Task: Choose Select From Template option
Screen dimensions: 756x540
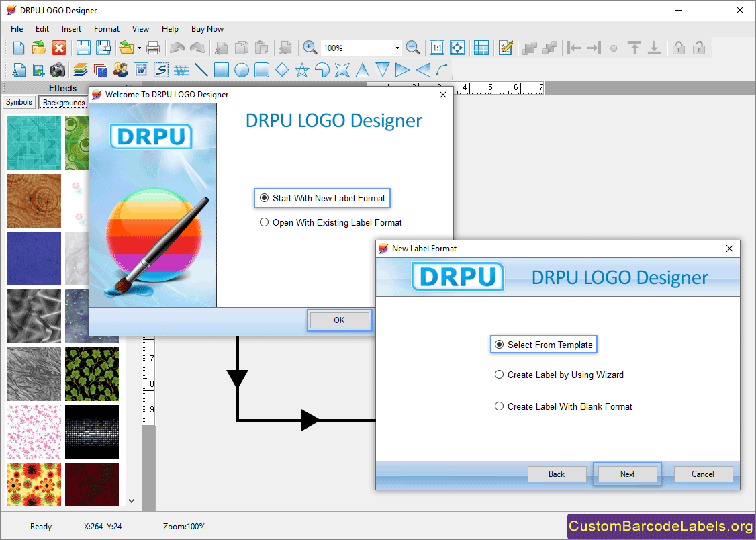Action: [x=543, y=345]
